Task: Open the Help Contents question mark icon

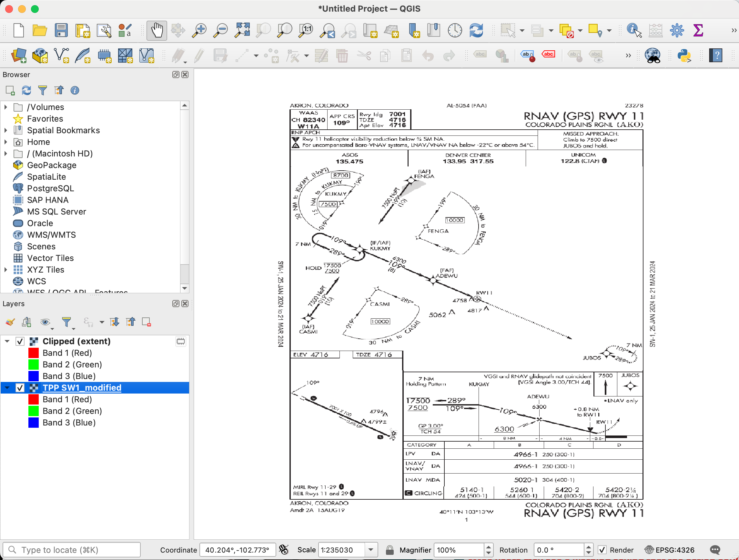Action: coord(716,55)
